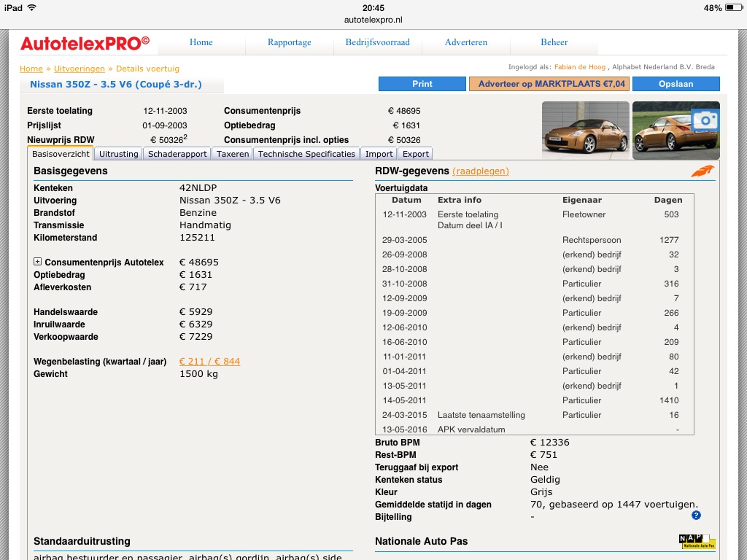The height and width of the screenshot is (560, 747).
Task: Tap the autotelexpro.nl address bar
Action: [373, 20]
